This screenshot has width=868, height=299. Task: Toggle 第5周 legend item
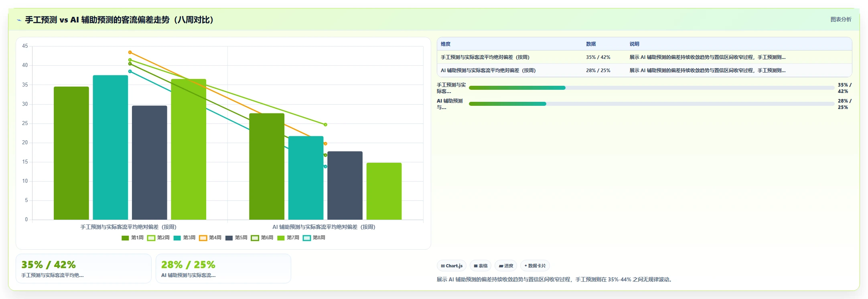[236, 238]
